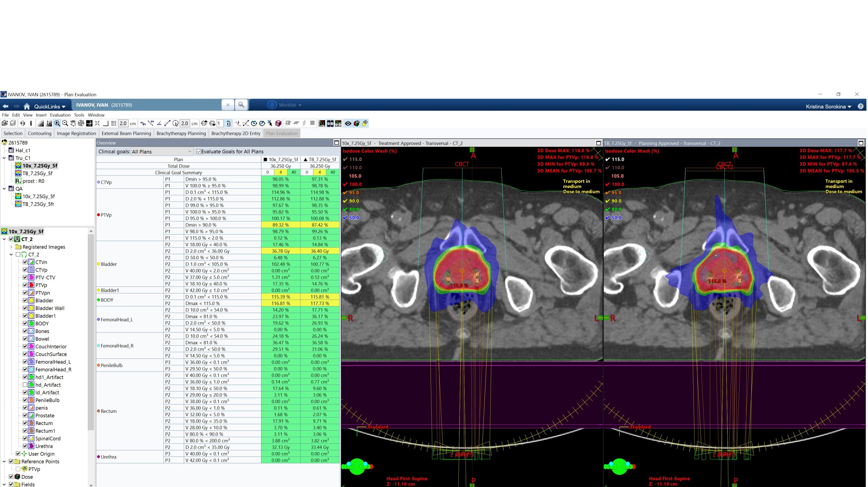
Task: Click the eye visibility toolbar icon
Action: pos(348,123)
